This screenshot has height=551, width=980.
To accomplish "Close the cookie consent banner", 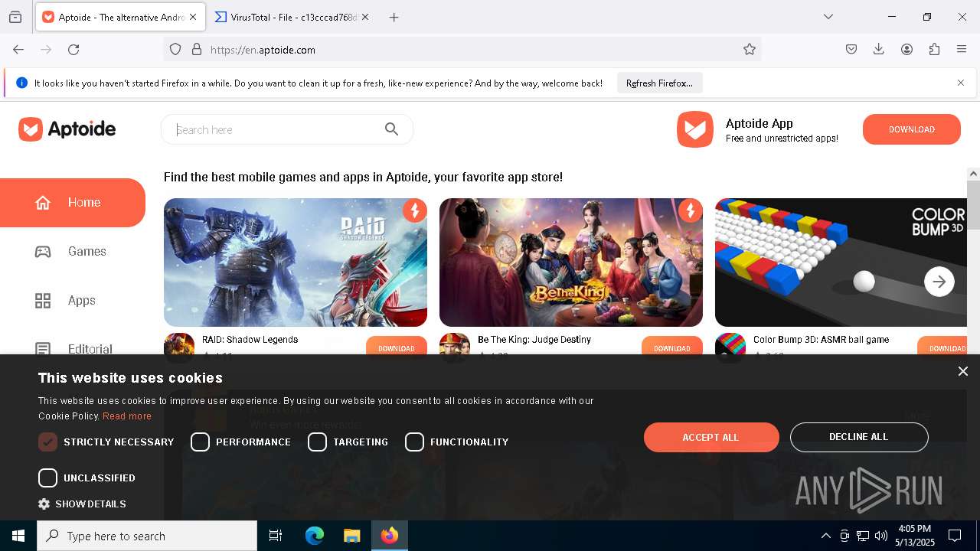I will click(x=963, y=371).
